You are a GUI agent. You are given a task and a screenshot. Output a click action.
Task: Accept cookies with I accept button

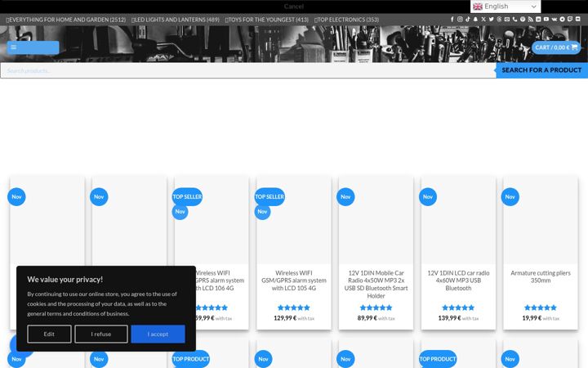(x=158, y=334)
